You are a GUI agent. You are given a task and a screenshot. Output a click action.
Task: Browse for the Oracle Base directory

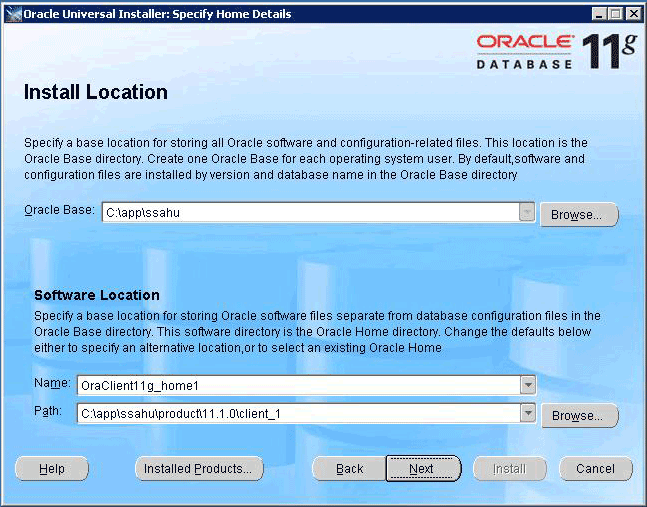point(579,215)
